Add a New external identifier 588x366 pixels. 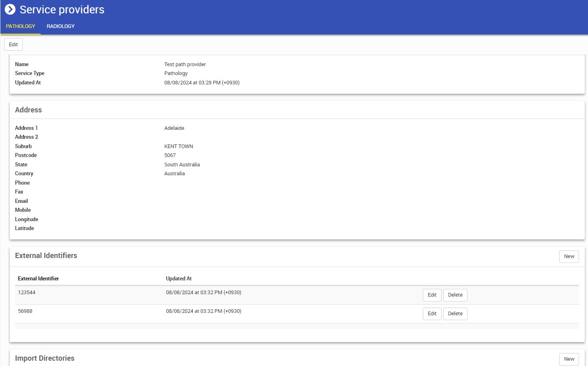(x=569, y=256)
